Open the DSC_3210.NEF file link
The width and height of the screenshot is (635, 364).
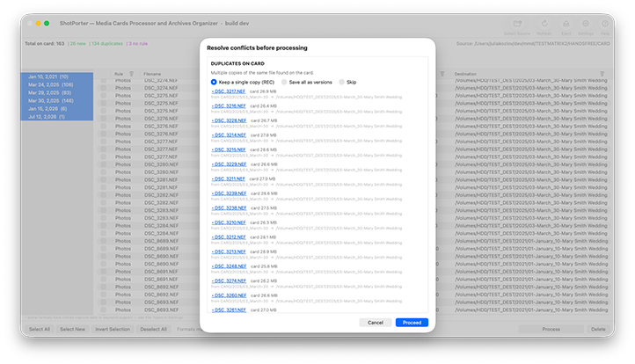[x=229, y=222]
